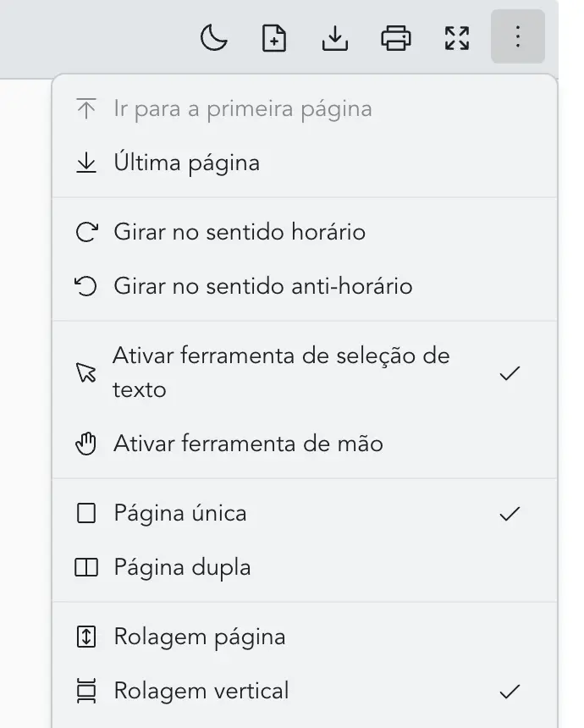Click 'Ir para a primeira página'
Image resolution: width=584 pixels, height=728 pixels.
(243, 108)
